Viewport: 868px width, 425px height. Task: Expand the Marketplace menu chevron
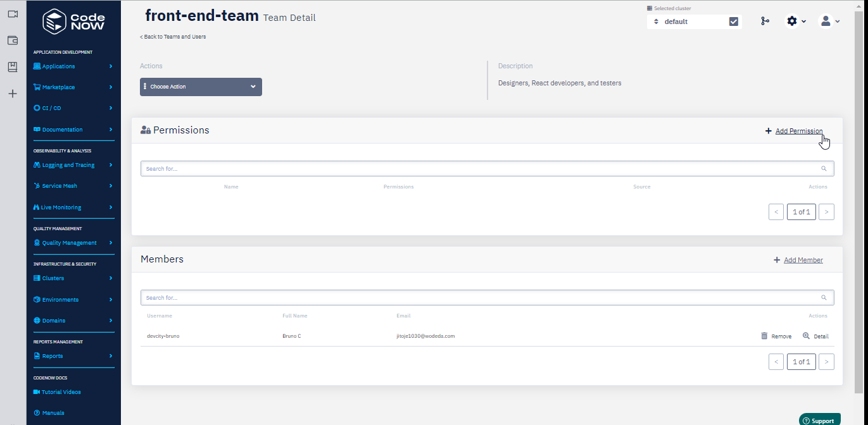(111, 87)
